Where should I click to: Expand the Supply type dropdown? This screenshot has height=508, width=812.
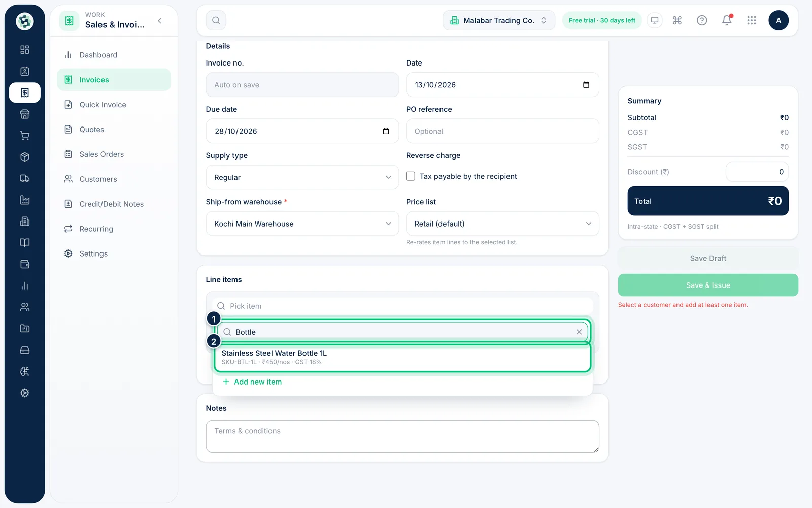click(302, 177)
